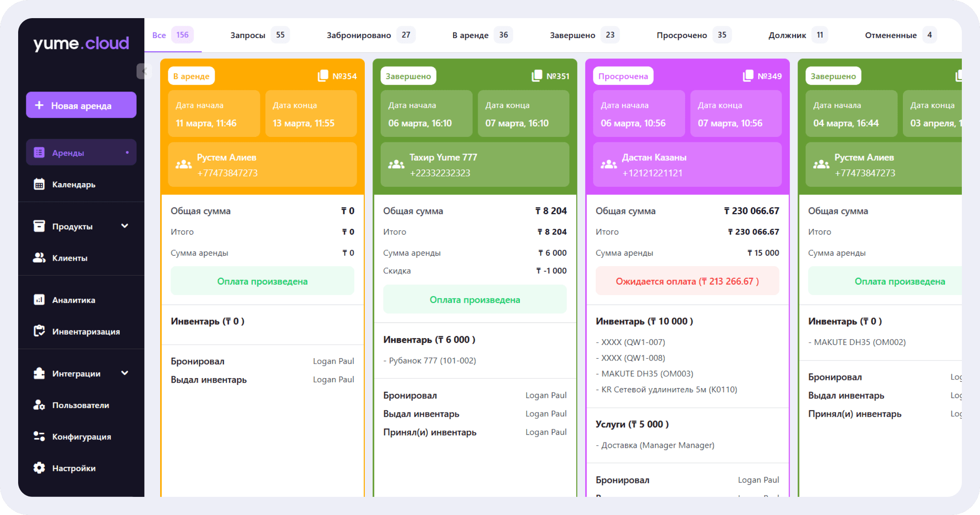Go to Аналитика section
This screenshot has width=980, height=515.
(81, 300)
